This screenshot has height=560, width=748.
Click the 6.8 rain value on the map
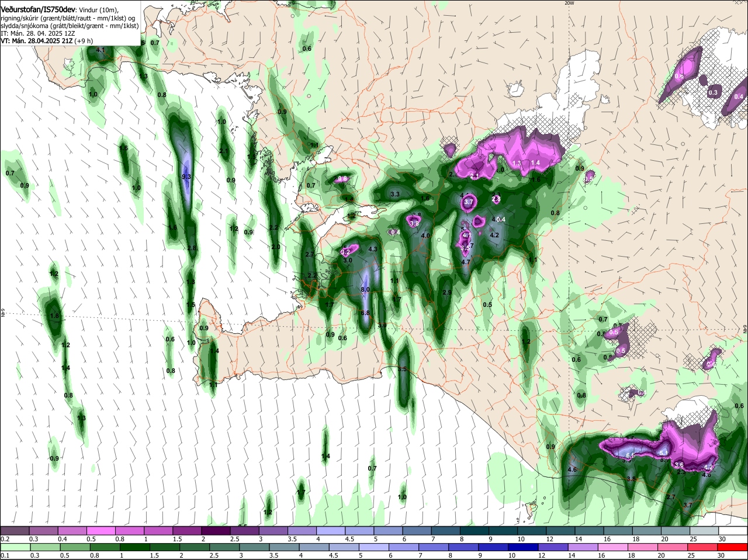tap(365, 313)
